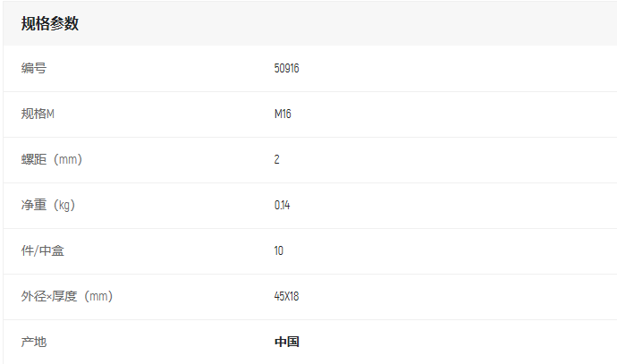Image resolution: width=617 pixels, height=364 pixels.
Task: Click the dimension value 45X18
Action: [x=286, y=296]
